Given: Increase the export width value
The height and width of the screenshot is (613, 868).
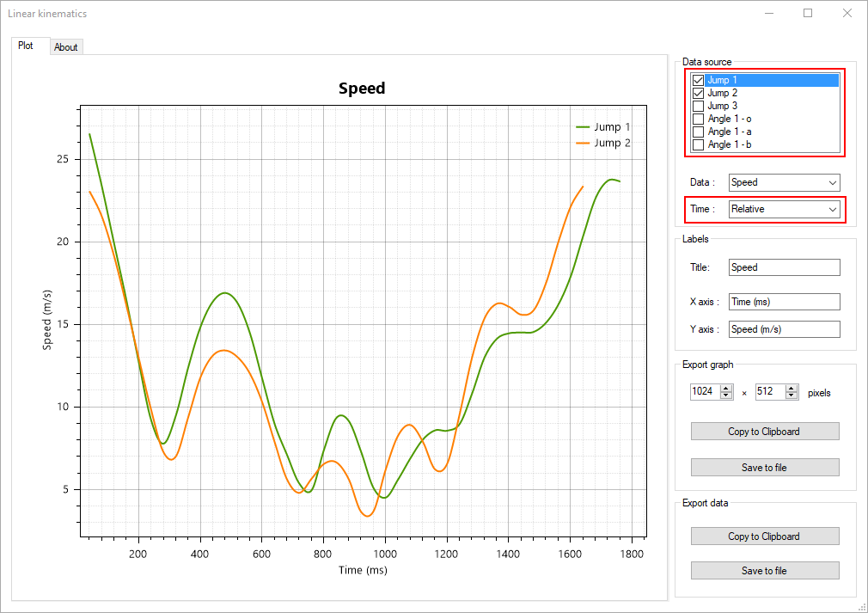Looking at the screenshot, I should (727, 388).
